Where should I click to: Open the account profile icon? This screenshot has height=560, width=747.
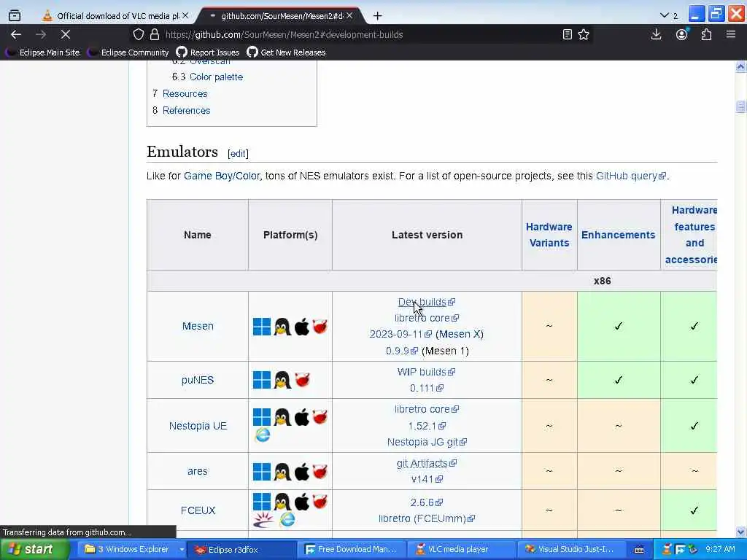coord(682,34)
